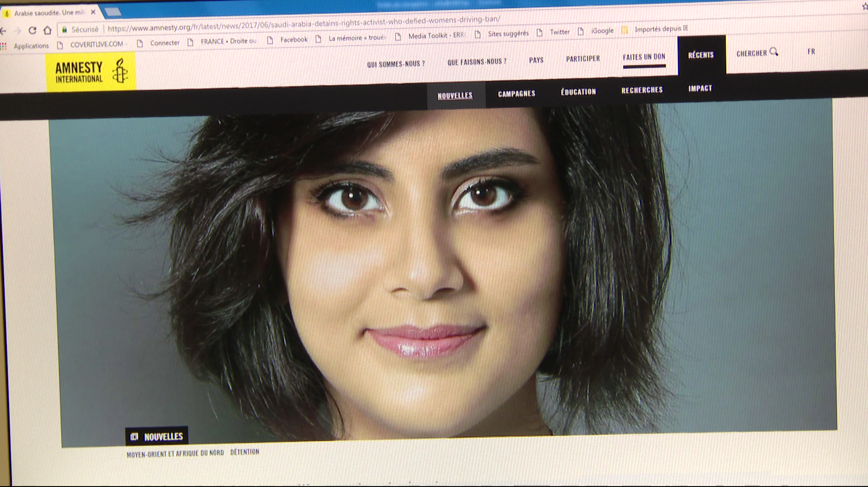Click the browser home icon

[x=47, y=30]
